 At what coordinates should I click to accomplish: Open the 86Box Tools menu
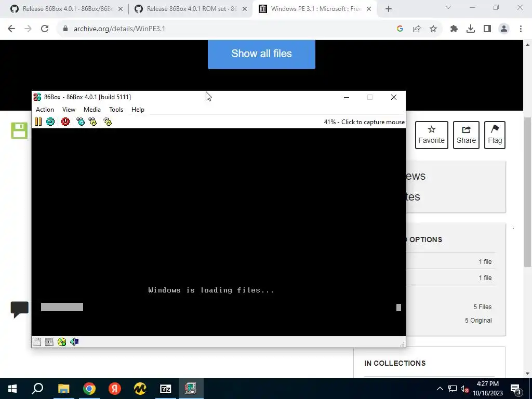[x=116, y=110]
